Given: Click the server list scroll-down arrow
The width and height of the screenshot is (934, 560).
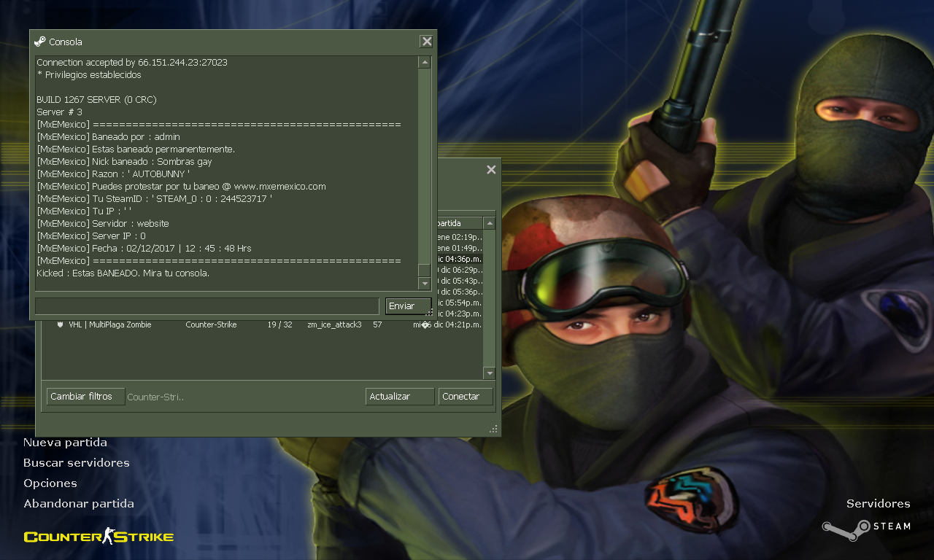Looking at the screenshot, I should [x=490, y=373].
